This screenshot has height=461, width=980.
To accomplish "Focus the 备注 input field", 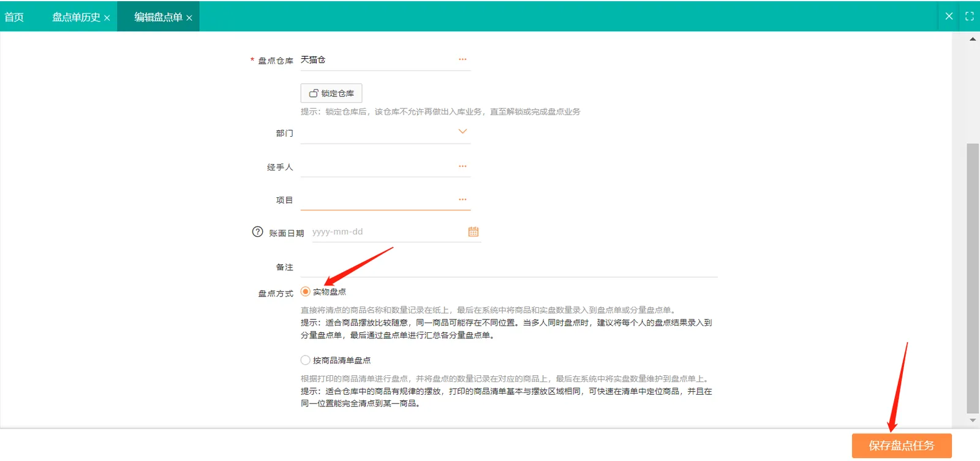I will (509, 267).
